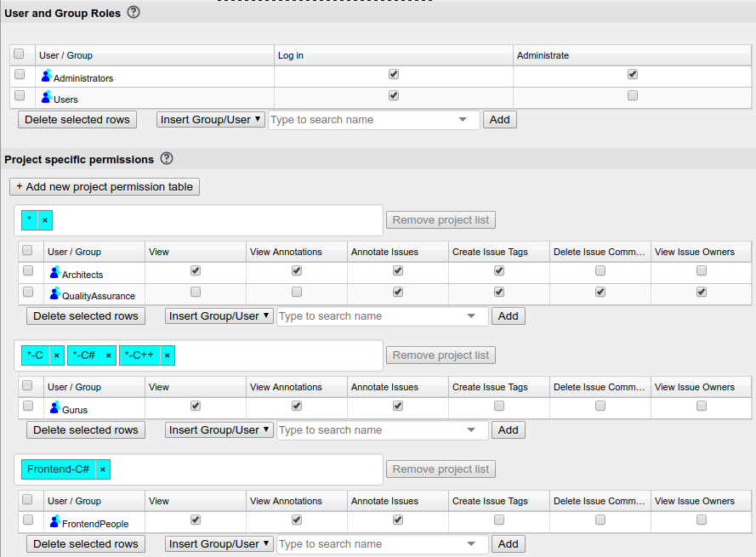Remove the Frontend-C# project tag
756x557 pixels.
coord(103,469)
